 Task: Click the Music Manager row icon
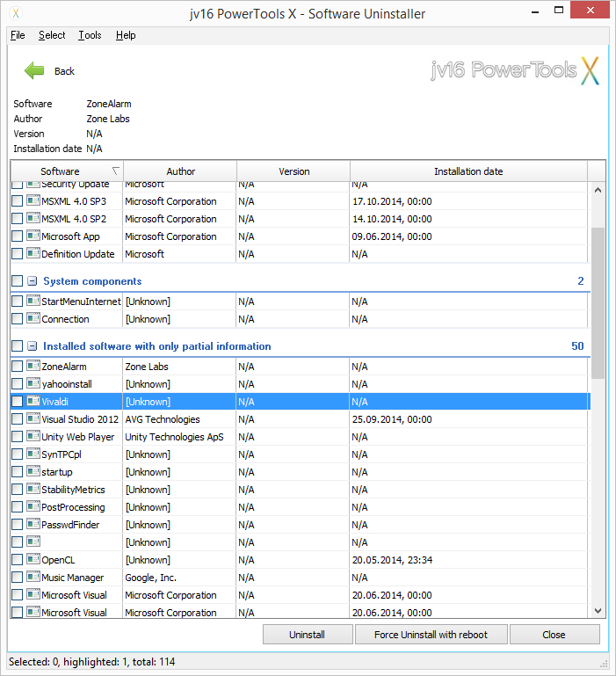coord(33,578)
